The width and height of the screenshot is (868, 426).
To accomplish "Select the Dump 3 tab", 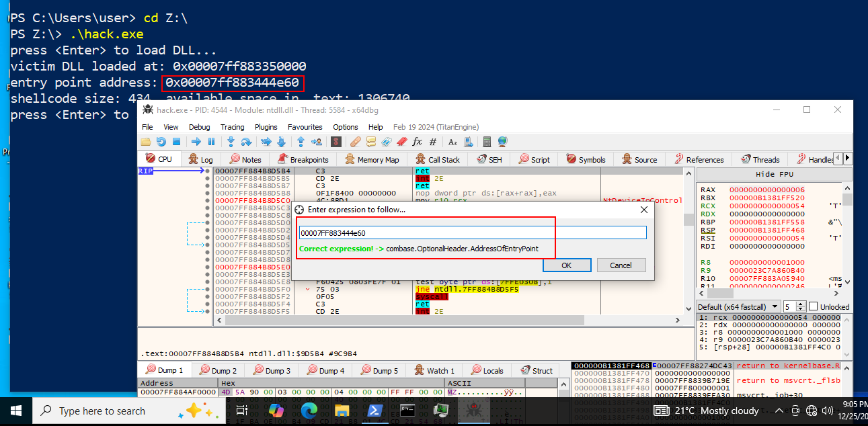I will pos(271,370).
